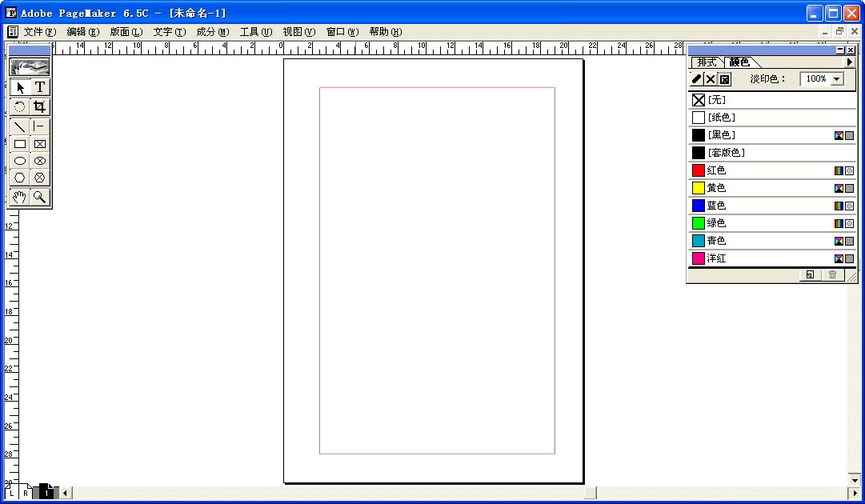Toggle the Both stroke-and-fill button
Screen dimensions: 865x504
click(725, 79)
